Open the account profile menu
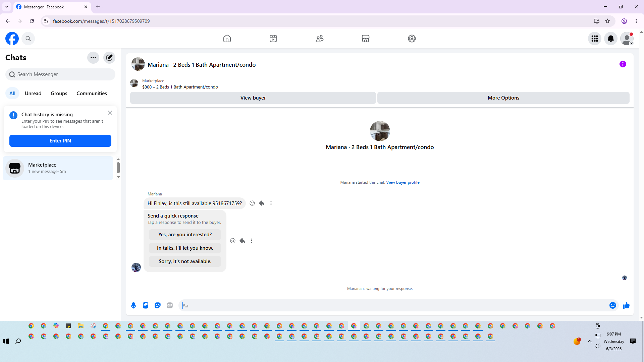Screen dimensions: 644x362 tap(627, 39)
